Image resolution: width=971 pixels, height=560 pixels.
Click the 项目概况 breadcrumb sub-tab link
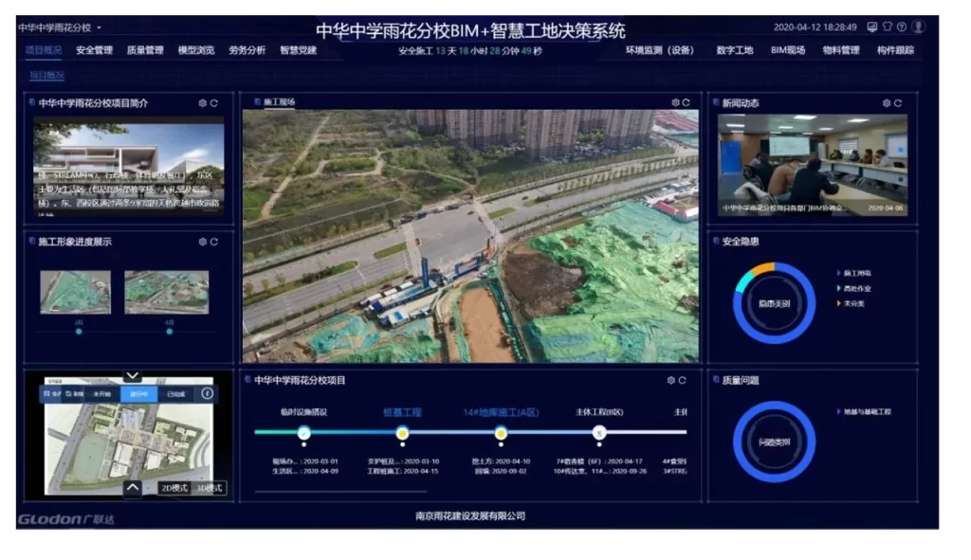[46, 76]
